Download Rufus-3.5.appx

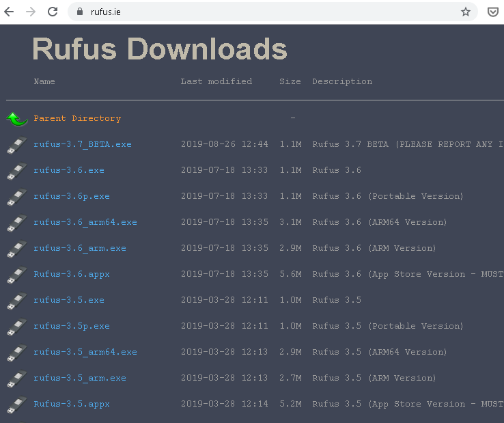tap(72, 405)
